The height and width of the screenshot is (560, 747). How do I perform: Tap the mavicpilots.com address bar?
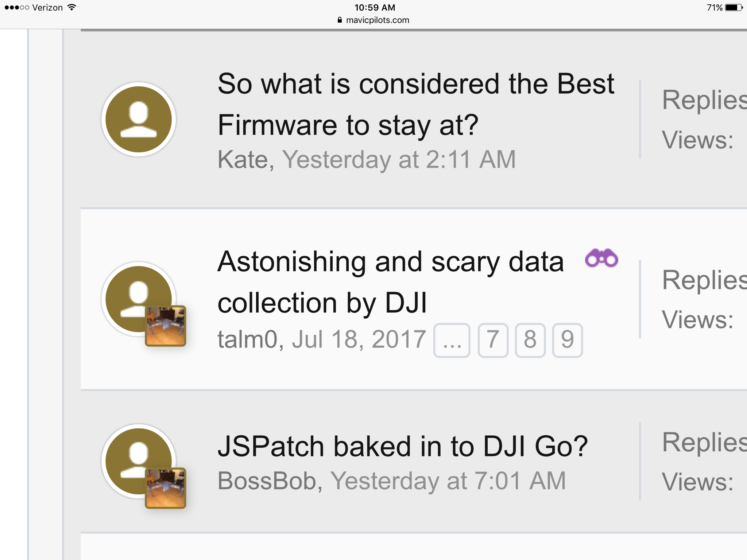tap(373, 20)
